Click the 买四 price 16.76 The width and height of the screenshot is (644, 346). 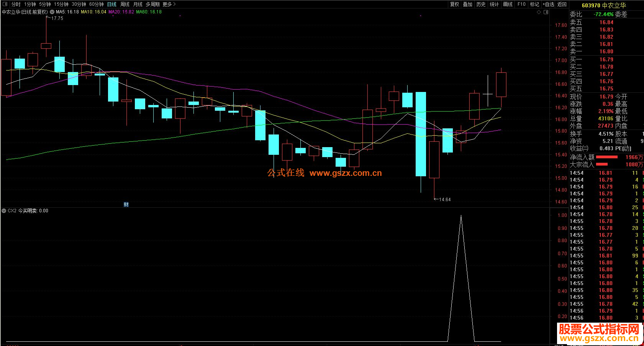pyautogui.click(x=606, y=81)
